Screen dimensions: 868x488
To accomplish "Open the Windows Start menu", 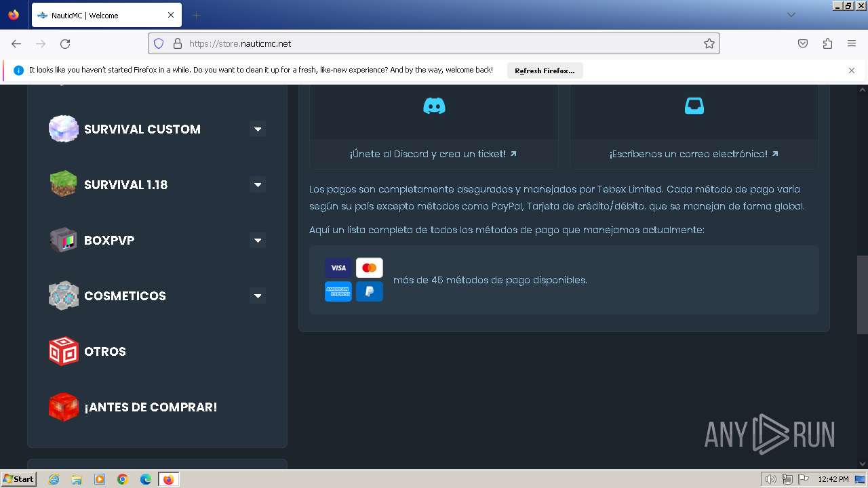I will (19, 479).
